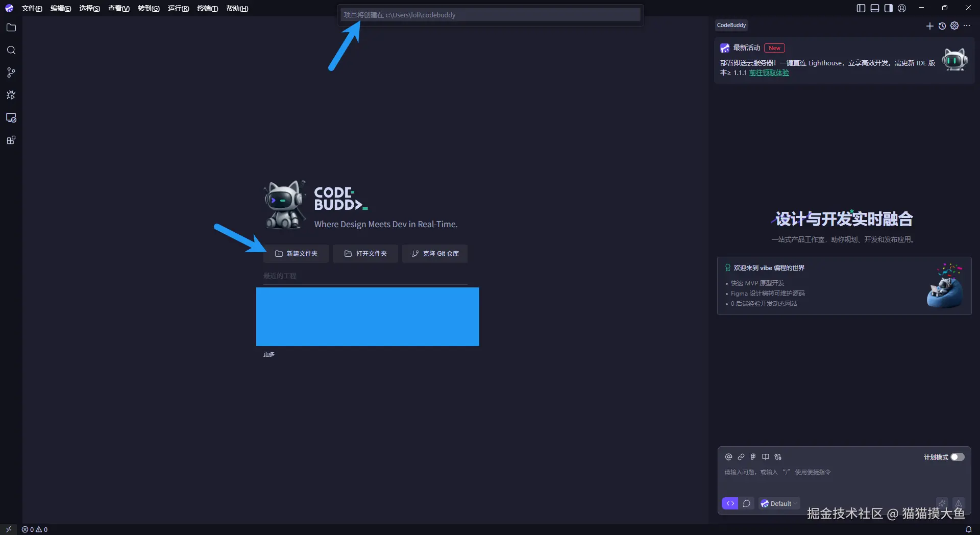The height and width of the screenshot is (535, 980).
Task: Open the more actions ellipsis in CodeBuddy panel
Action: (967, 26)
